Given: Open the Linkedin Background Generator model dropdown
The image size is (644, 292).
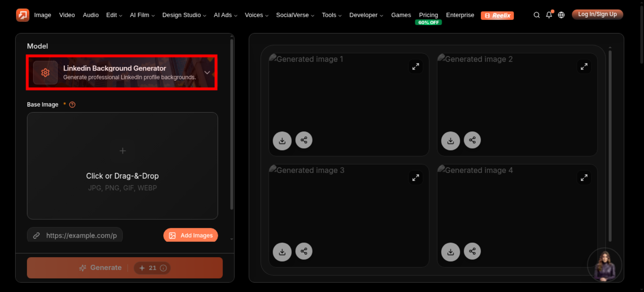Looking at the screenshot, I should click(122, 72).
